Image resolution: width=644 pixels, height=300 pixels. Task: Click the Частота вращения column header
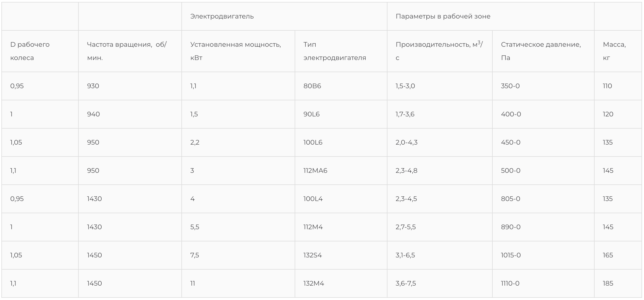click(x=126, y=51)
